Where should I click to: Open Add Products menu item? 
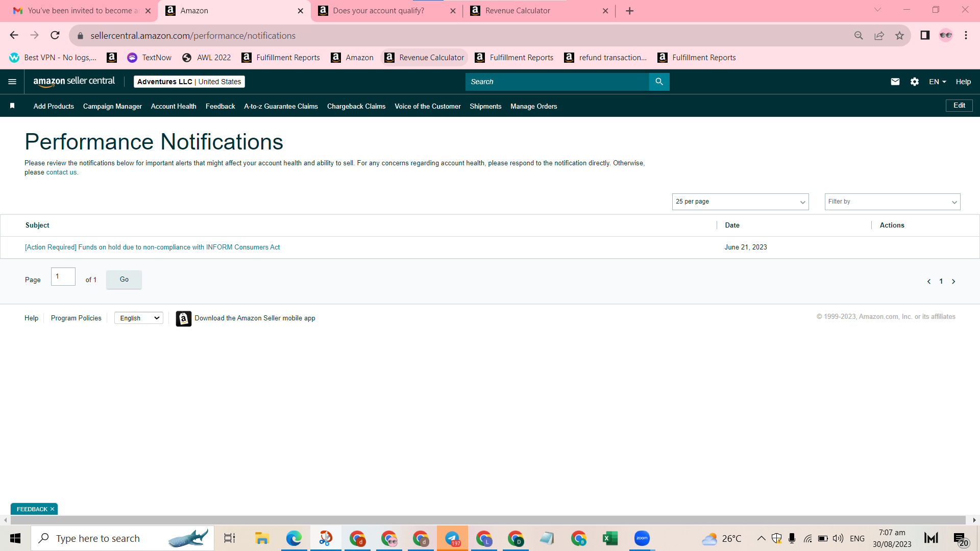[54, 106]
